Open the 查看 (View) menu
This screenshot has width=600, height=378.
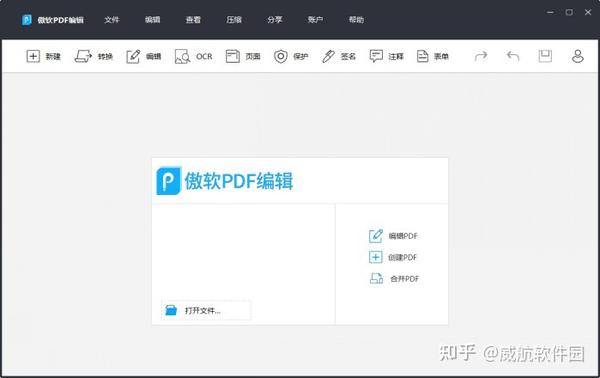click(x=193, y=20)
